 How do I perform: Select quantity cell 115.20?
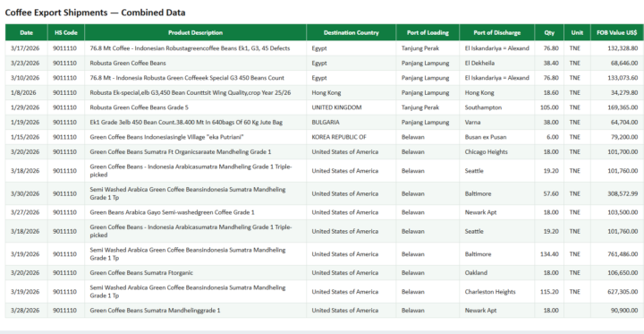coord(549,292)
